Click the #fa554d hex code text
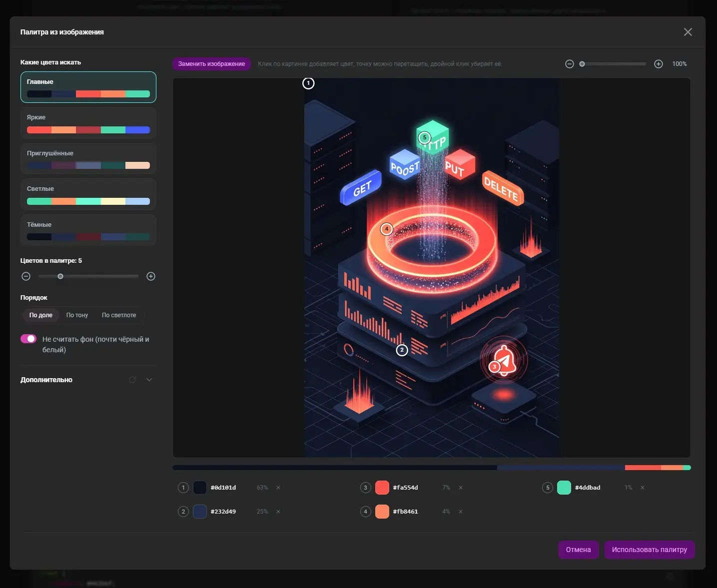This screenshot has height=588, width=717. click(406, 488)
